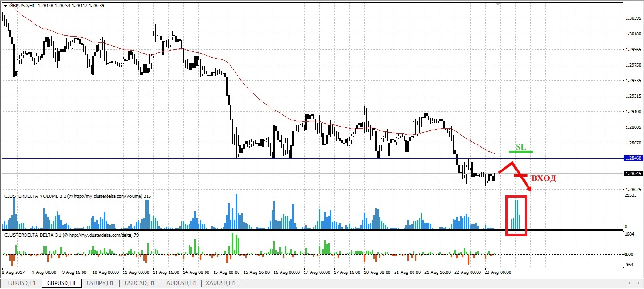Click the highlighted 1.28460 price label
The image size is (644, 289).
[633, 158]
